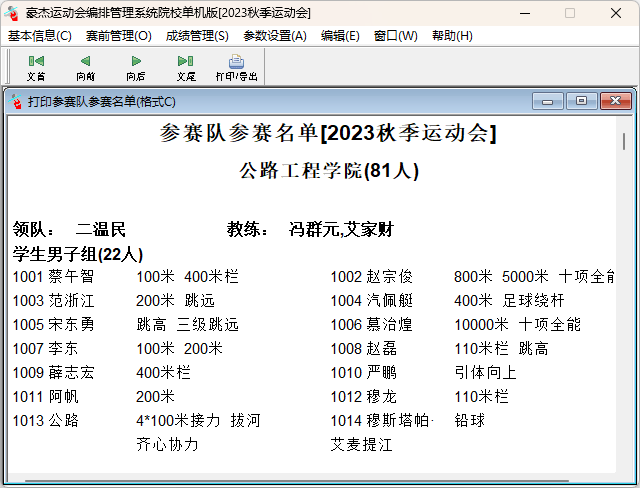Click events 4*100米接力 拔河 for 公路
This screenshot has height=488, width=640.
198,421
